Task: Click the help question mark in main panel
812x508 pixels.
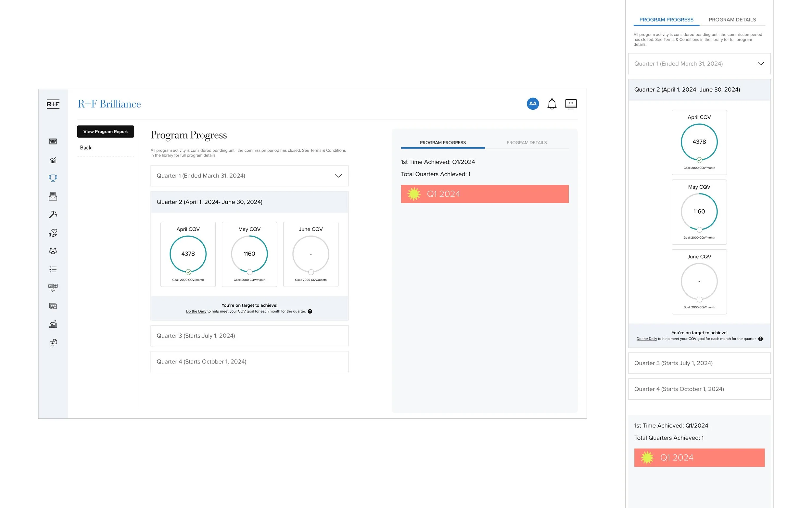Action: [x=310, y=311]
